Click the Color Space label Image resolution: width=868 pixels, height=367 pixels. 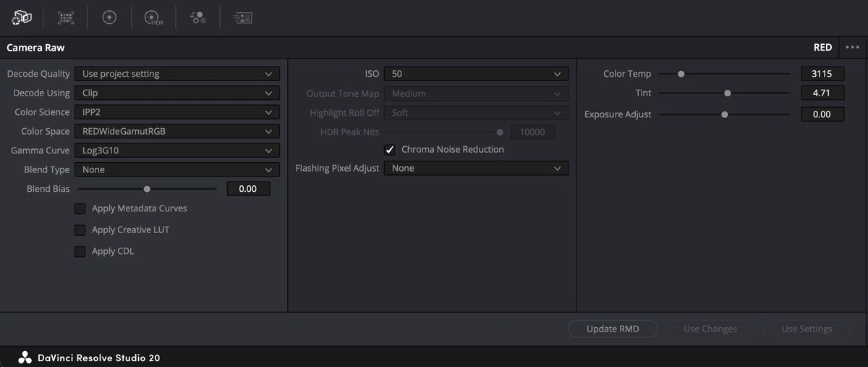pyautogui.click(x=46, y=132)
